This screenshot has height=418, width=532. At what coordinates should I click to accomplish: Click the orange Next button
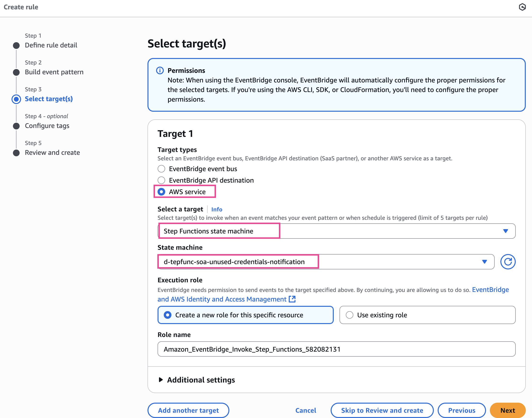(x=507, y=410)
